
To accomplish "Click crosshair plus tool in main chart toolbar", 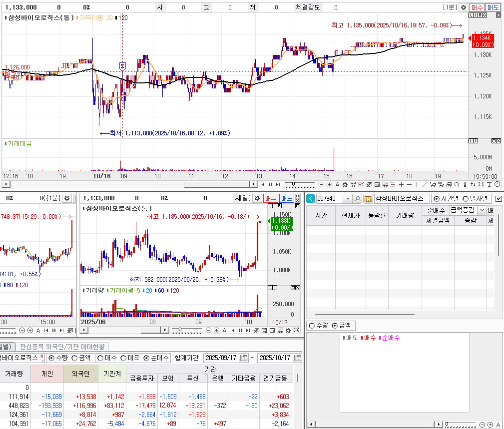I will (x=401, y=184).
